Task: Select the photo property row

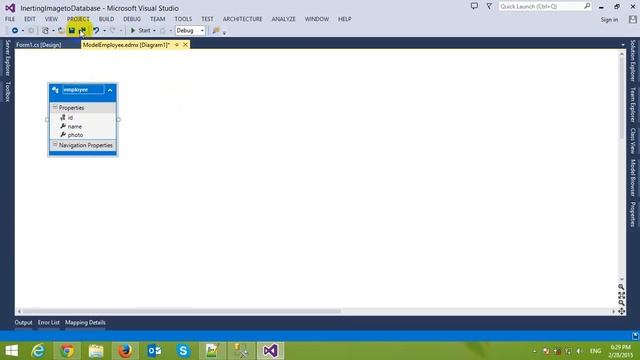Action: tap(83, 135)
